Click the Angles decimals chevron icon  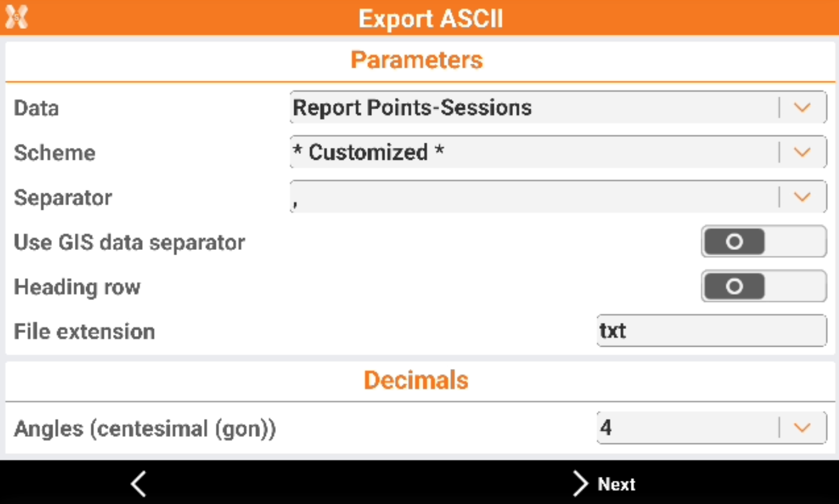802,428
